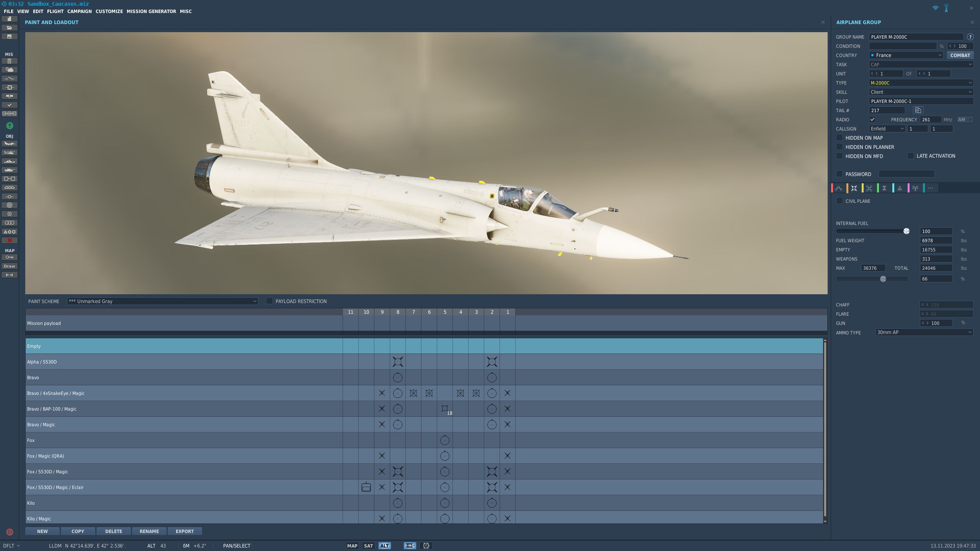This screenshot has width=980, height=551.
Task: Open the weather settings cloud icon
Action: point(10,70)
